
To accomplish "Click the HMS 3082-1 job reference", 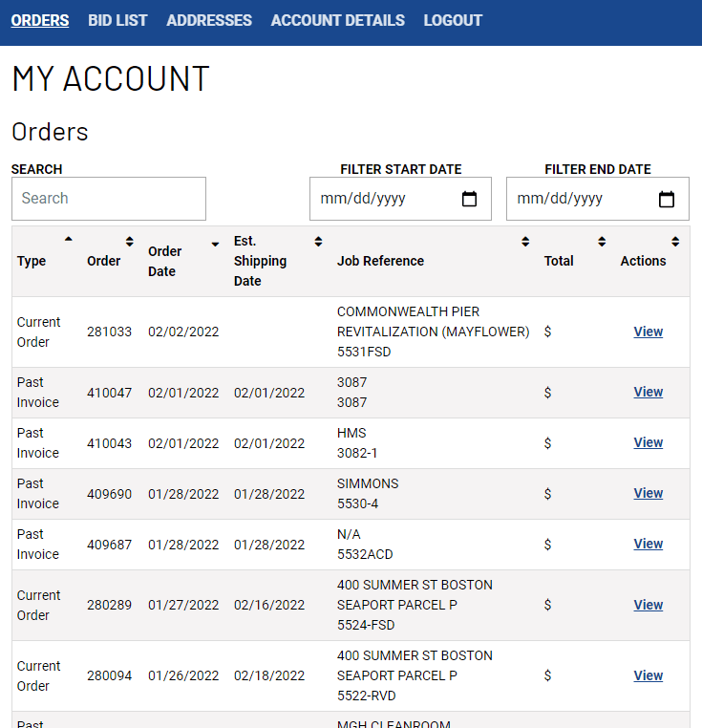I will click(x=357, y=443).
